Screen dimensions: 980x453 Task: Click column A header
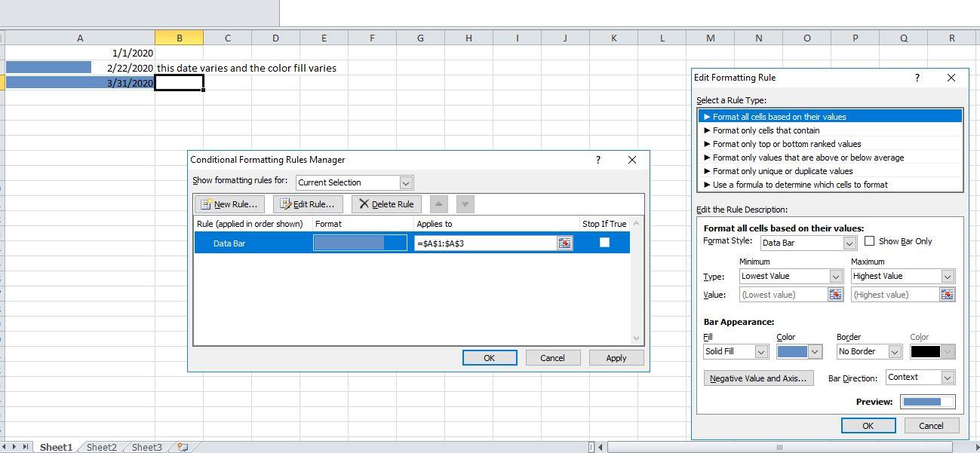coord(80,38)
